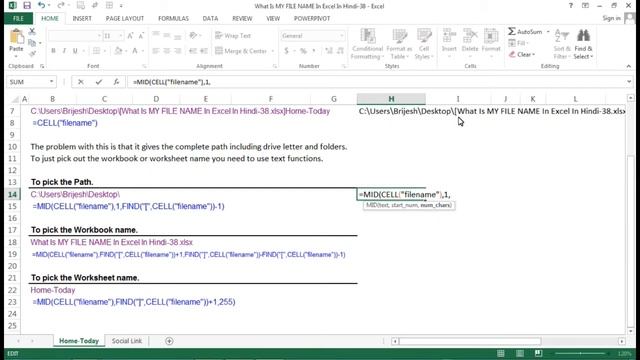
Task: Add a new sheet
Action: coord(169,341)
